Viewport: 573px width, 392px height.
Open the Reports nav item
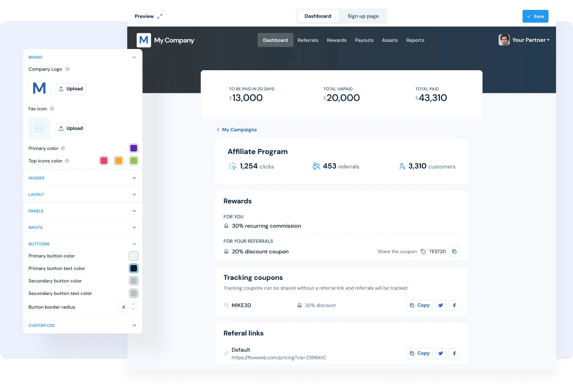point(415,40)
